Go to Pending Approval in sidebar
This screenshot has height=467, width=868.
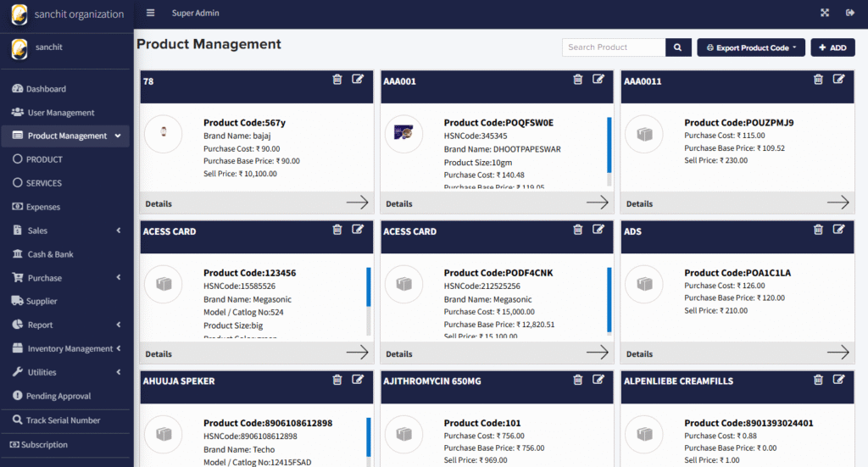tap(58, 396)
